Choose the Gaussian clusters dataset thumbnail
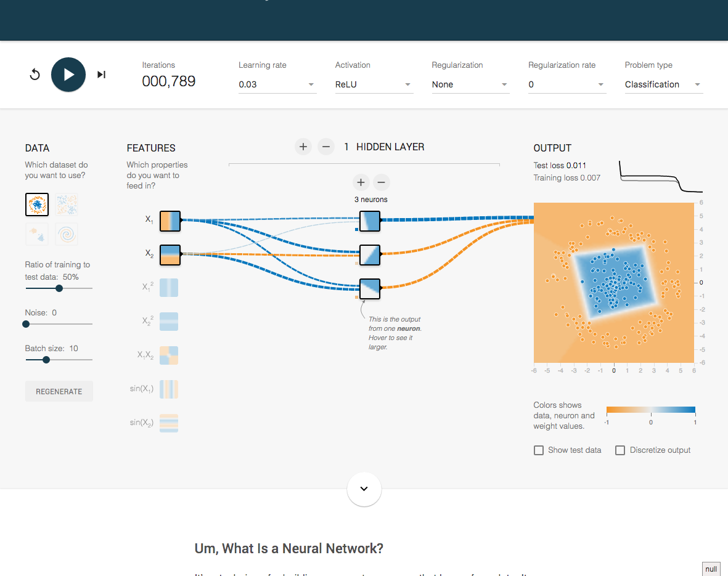The height and width of the screenshot is (576, 728). tap(37, 234)
